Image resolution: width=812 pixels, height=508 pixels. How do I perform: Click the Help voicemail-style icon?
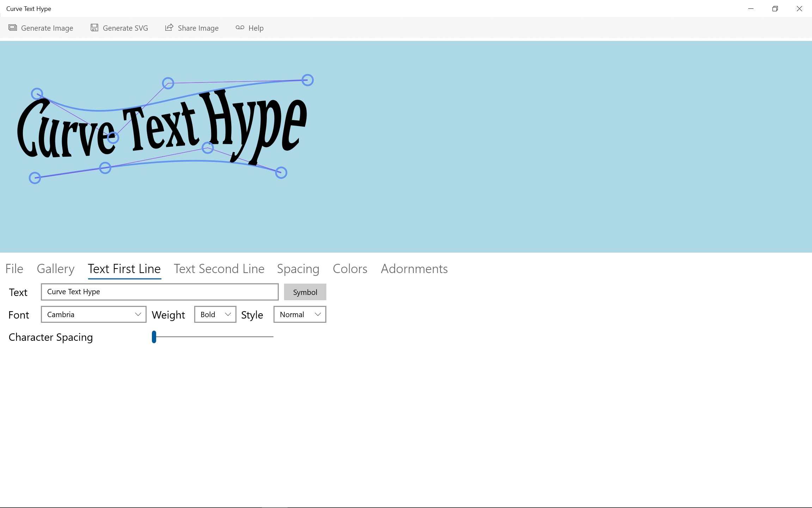pyautogui.click(x=240, y=28)
